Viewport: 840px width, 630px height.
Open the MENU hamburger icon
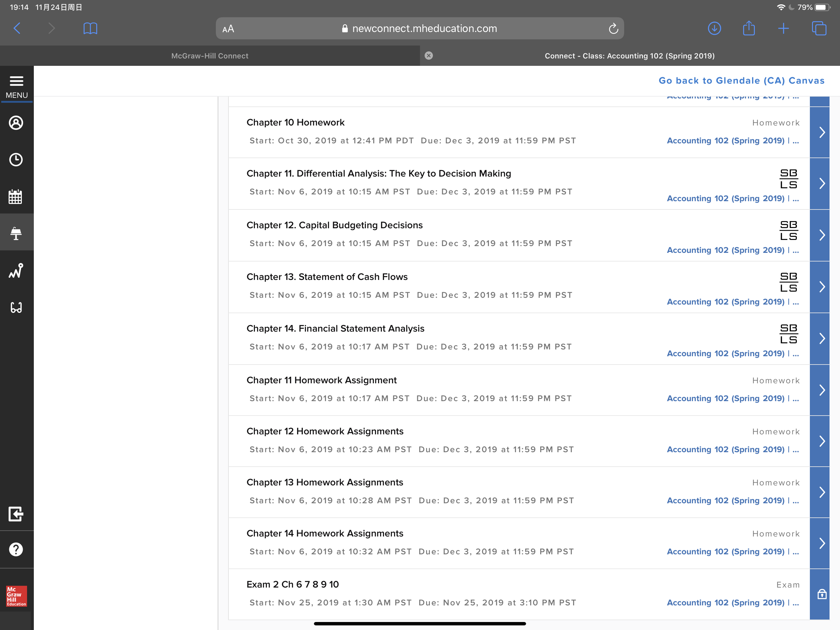tap(16, 81)
